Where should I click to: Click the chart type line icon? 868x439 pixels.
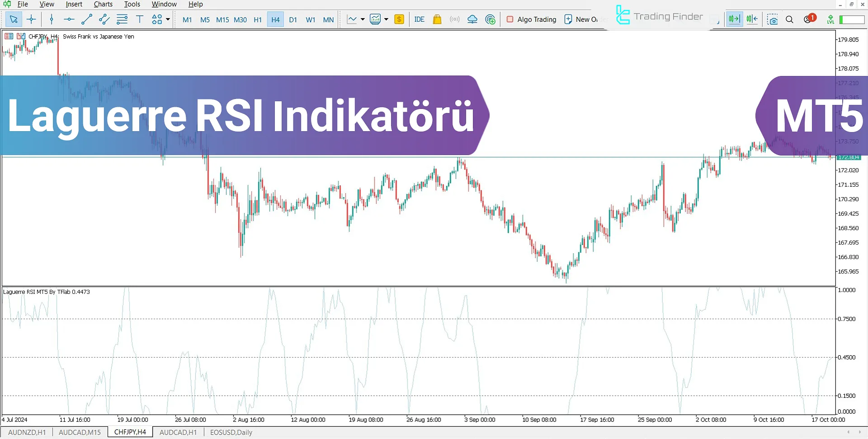352,19
